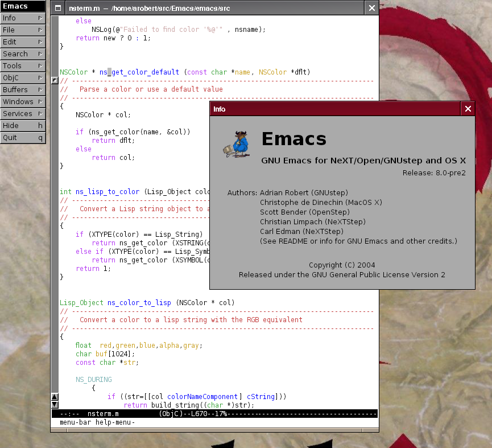The image size is (492, 448).
Task: Click the scroll down arrow in editor scrollbar
Action: 55,405
